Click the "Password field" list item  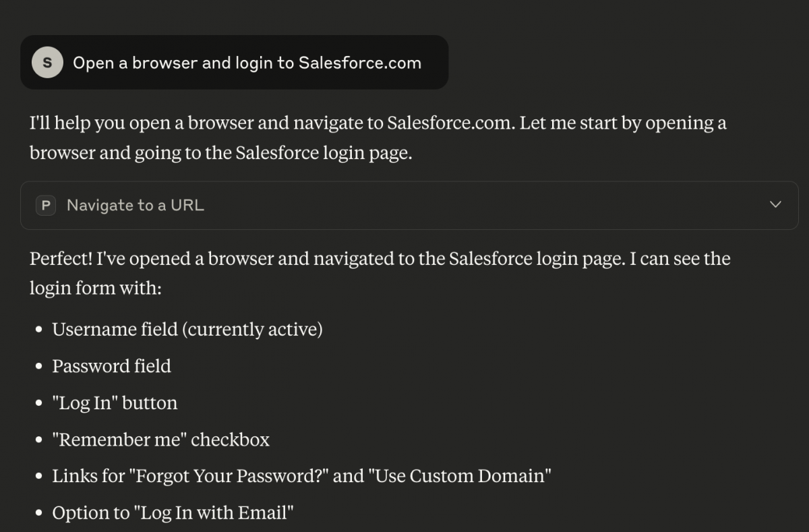111,366
